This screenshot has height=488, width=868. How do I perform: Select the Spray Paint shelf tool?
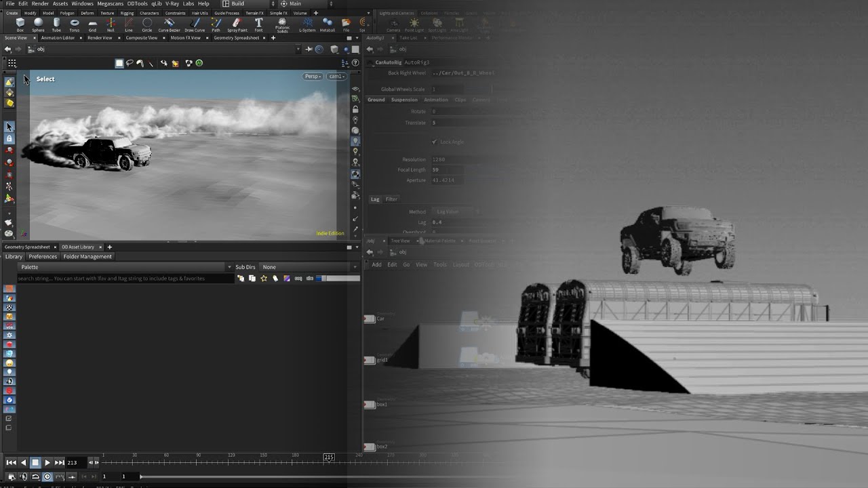click(x=237, y=25)
